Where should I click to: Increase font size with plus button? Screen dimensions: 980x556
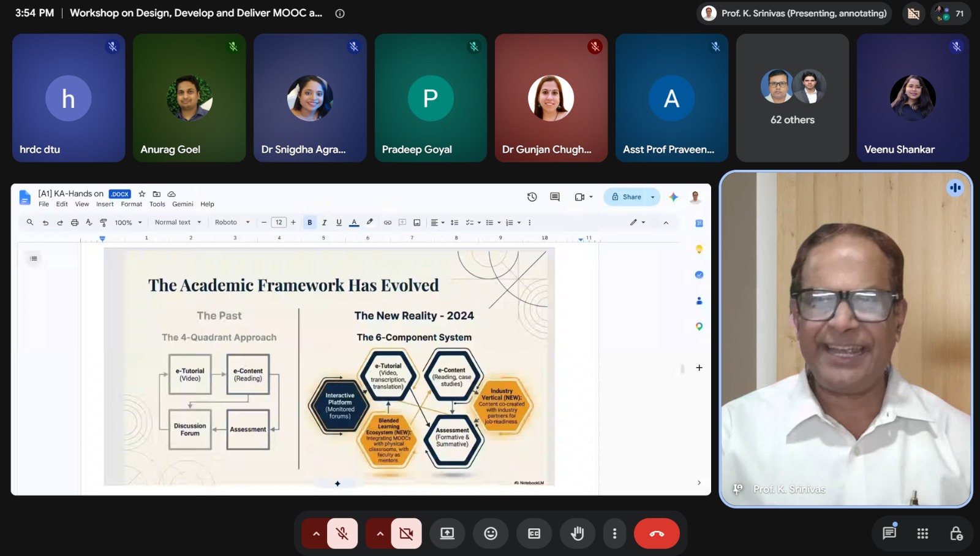tap(293, 223)
